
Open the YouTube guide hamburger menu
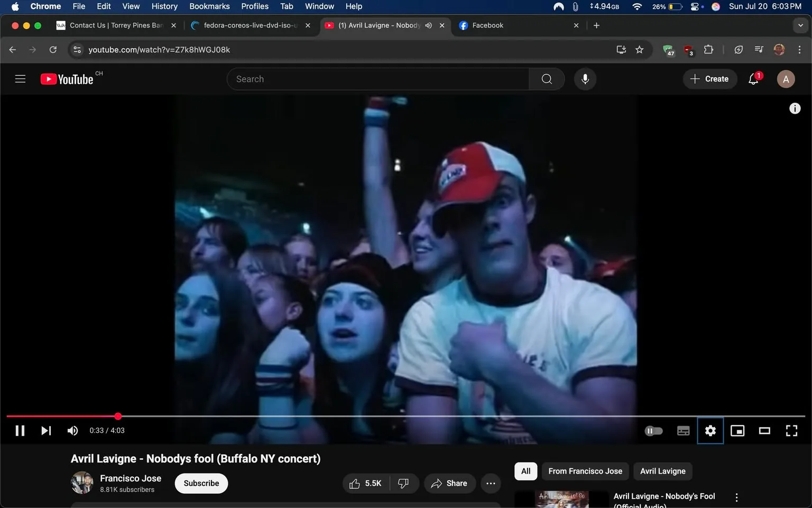[20, 78]
